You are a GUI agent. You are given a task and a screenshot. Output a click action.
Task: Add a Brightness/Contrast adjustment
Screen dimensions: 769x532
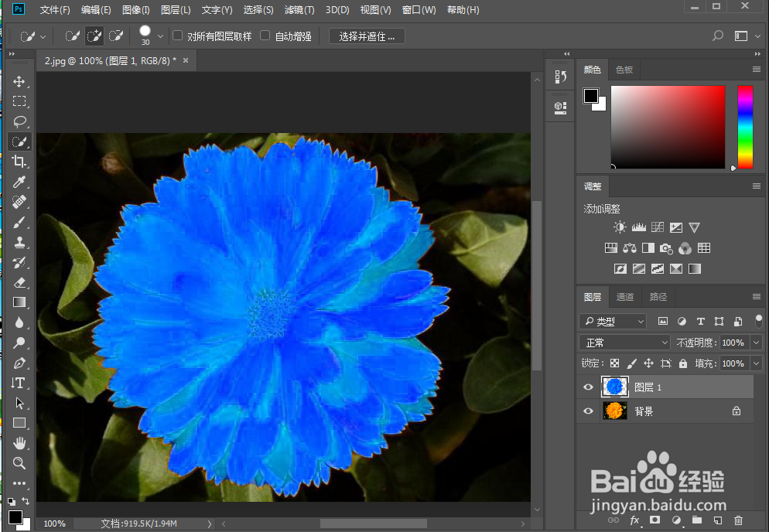pos(620,227)
